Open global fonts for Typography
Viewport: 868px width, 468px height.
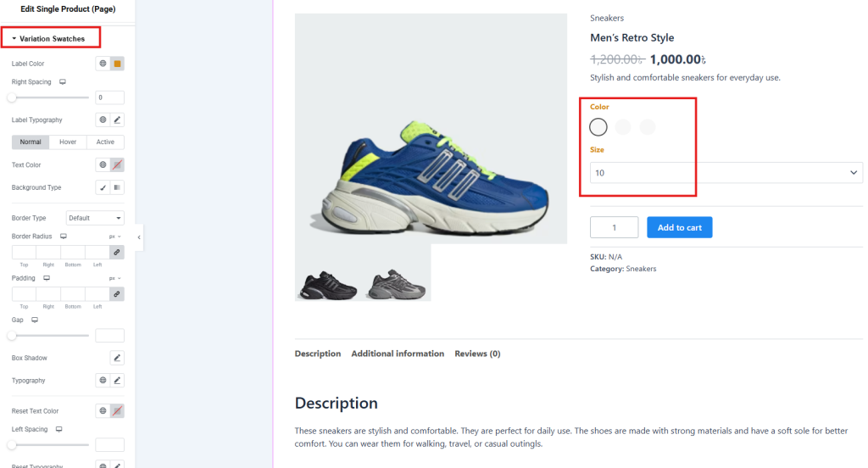[103, 381]
